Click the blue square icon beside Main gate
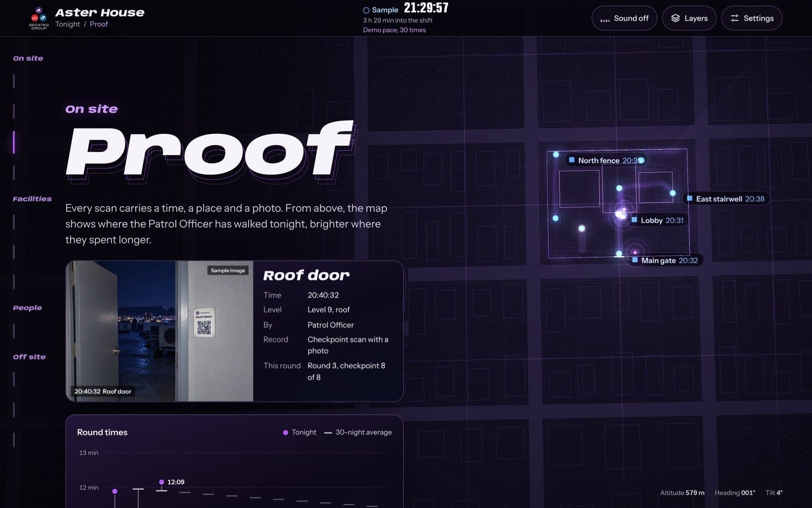The image size is (812, 508). tap(635, 260)
